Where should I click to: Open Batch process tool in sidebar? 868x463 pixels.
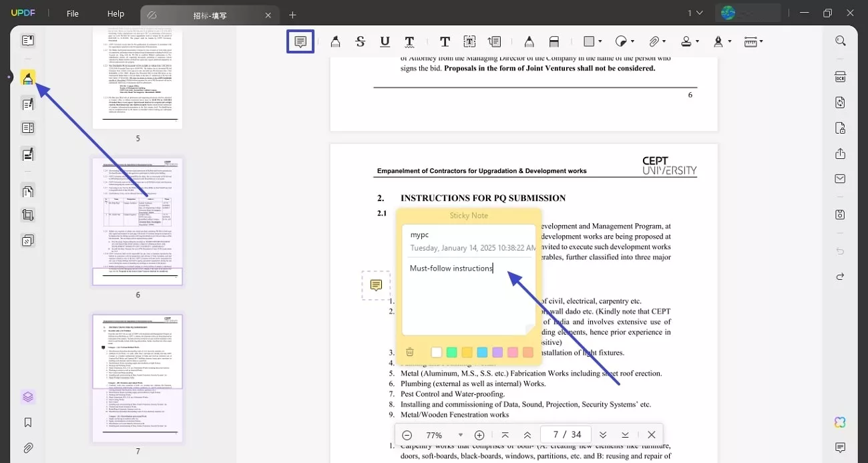coord(27,241)
